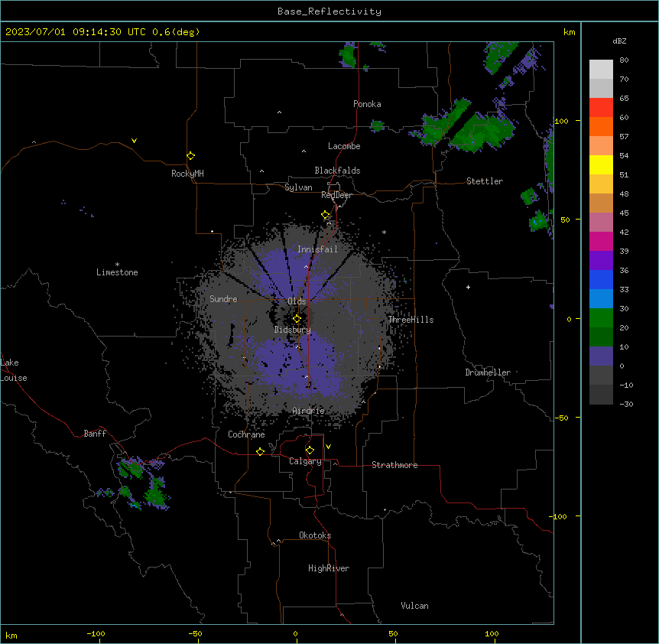This screenshot has width=659, height=644.
Task: Pick the magenta 42-39 dBZ legend swatch
Action: [x=601, y=241]
